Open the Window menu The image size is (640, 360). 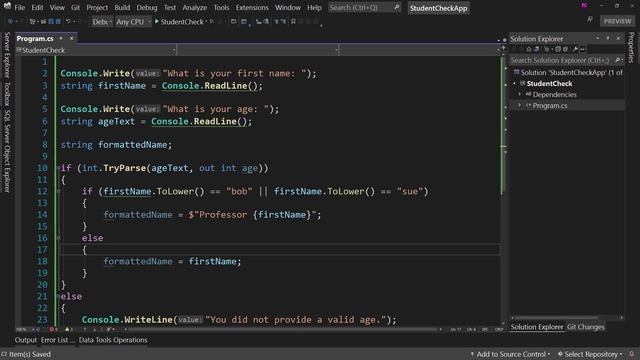[x=288, y=7]
